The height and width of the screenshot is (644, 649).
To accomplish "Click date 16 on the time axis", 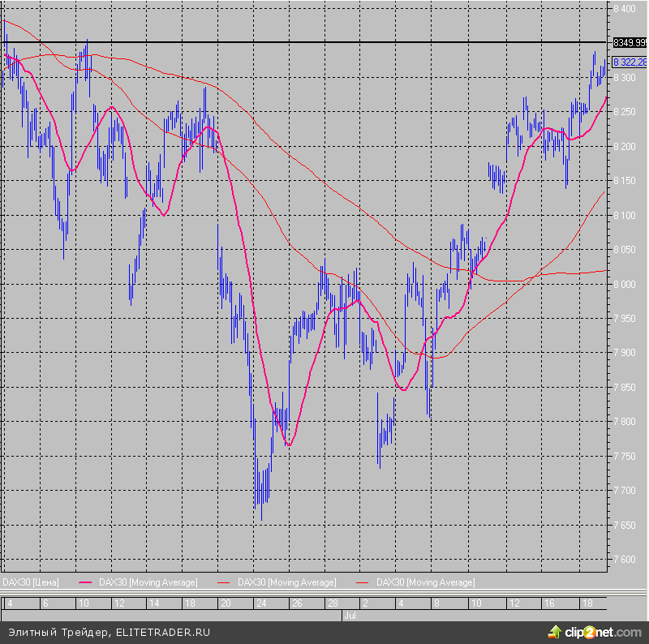I will point(549,604).
